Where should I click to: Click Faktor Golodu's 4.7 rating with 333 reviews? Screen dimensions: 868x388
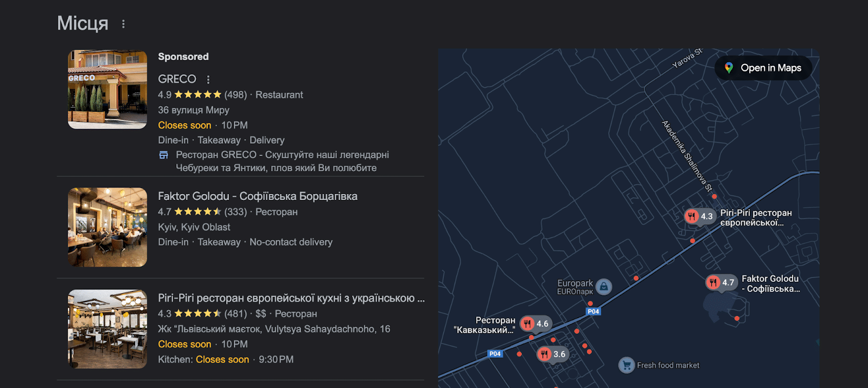[202, 212]
